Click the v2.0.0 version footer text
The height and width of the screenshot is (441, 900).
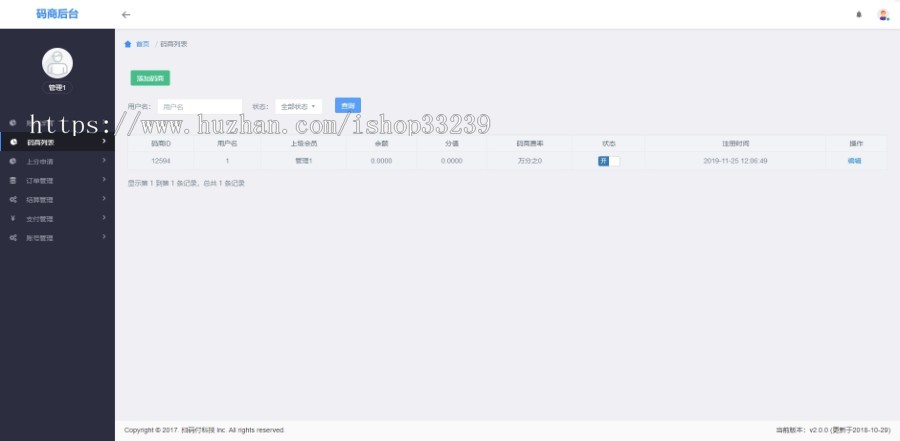click(833, 430)
